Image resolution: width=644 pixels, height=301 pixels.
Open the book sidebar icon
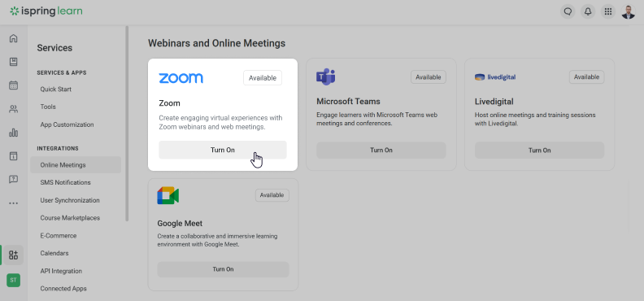pyautogui.click(x=14, y=62)
